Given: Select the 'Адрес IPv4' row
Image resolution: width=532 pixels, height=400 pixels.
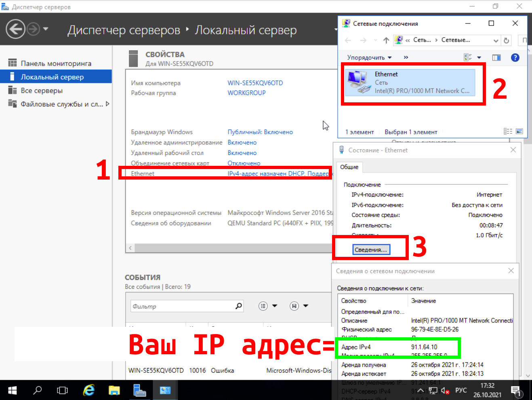Looking at the screenshot, I should (x=426, y=347).
